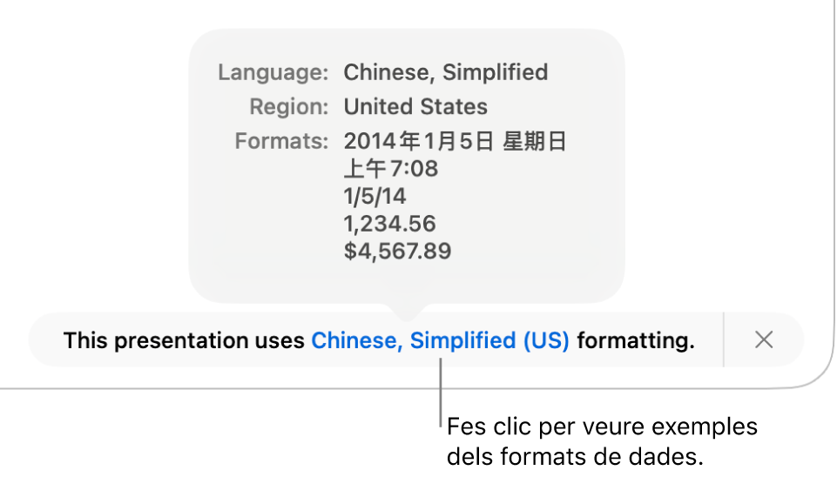
Task: Click the word "formatting." in the notification bar
Action: tap(636, 340)
